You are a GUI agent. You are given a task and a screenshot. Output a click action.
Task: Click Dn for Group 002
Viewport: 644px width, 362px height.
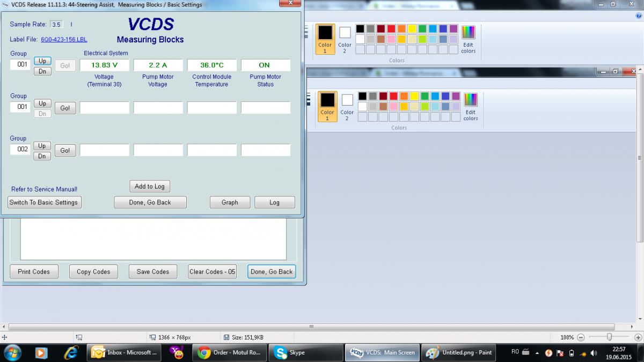pos(42,156)
